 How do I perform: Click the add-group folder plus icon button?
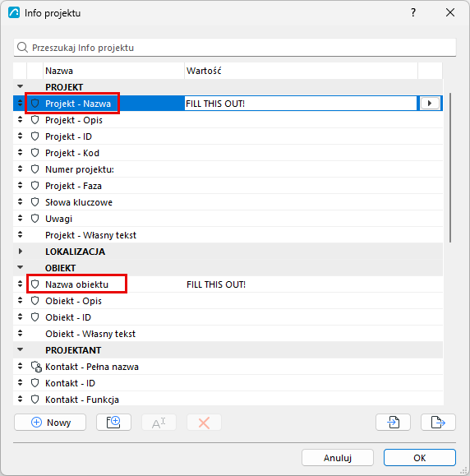click(113, 422)
